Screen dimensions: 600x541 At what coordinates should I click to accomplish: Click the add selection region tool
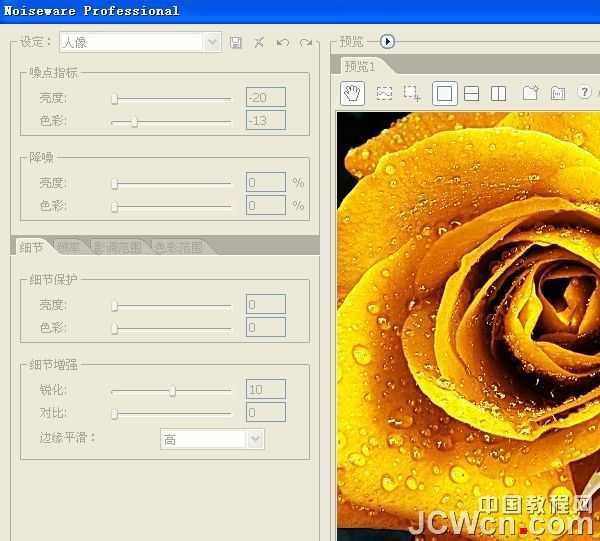coord(412,93)
